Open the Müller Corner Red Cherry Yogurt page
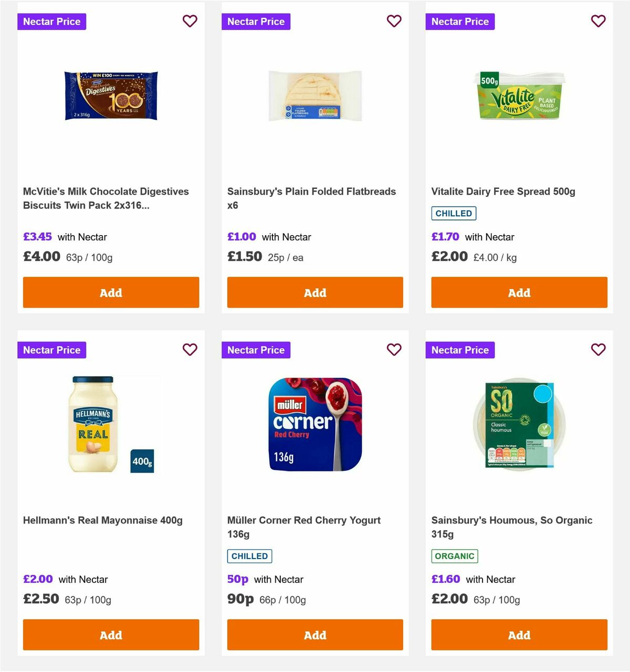 tap(303, 527)
